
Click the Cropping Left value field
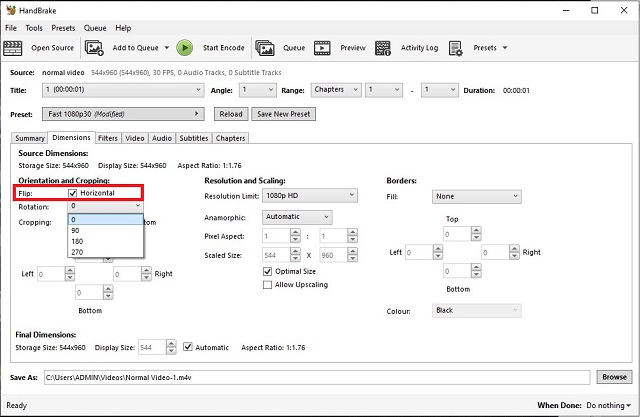[x=51, y=274]
